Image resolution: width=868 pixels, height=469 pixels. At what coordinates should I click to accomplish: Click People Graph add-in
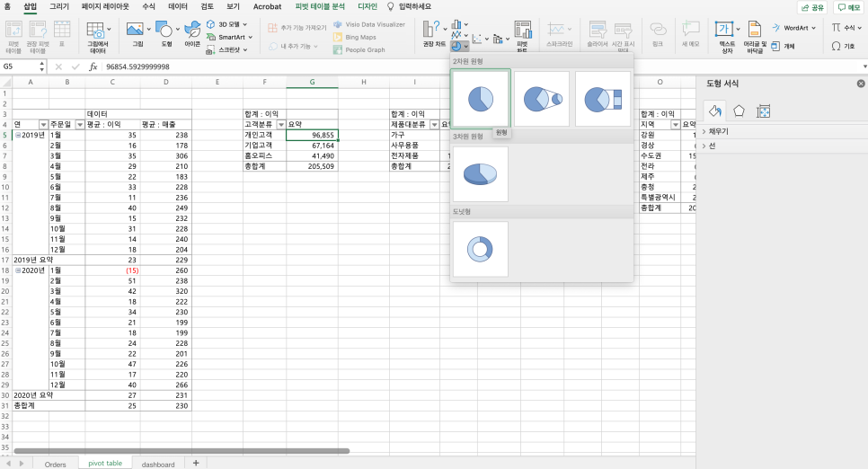(359, 49)
